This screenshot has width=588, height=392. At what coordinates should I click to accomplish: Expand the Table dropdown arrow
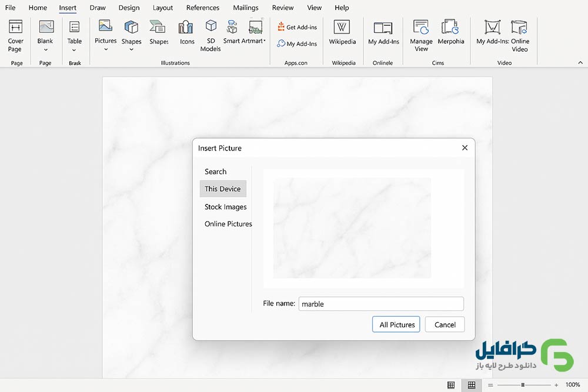[74, 50]
